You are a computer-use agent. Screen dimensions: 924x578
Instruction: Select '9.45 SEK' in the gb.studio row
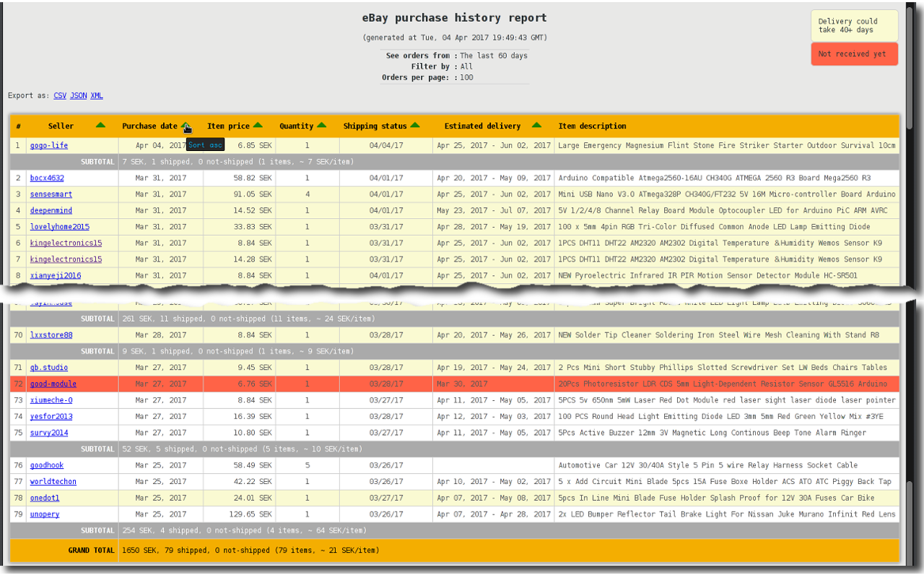(255, 368)
